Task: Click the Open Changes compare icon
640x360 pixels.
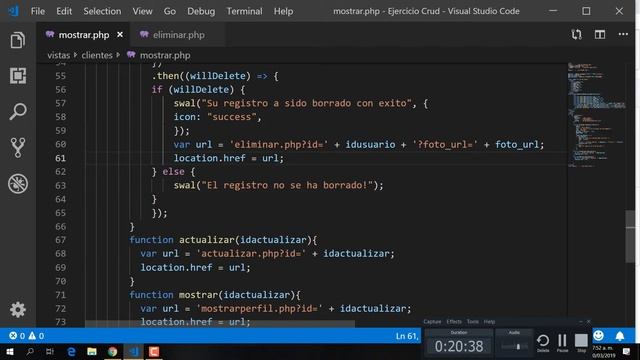Action: pyautogui.click(x=576, y=35)
